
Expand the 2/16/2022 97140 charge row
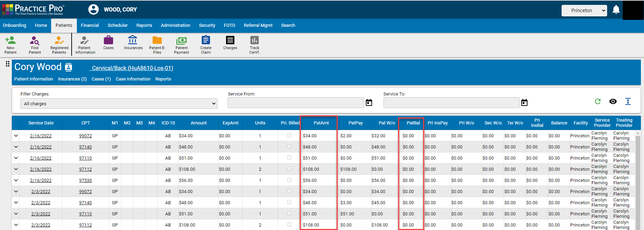click(x=16, y=147)
